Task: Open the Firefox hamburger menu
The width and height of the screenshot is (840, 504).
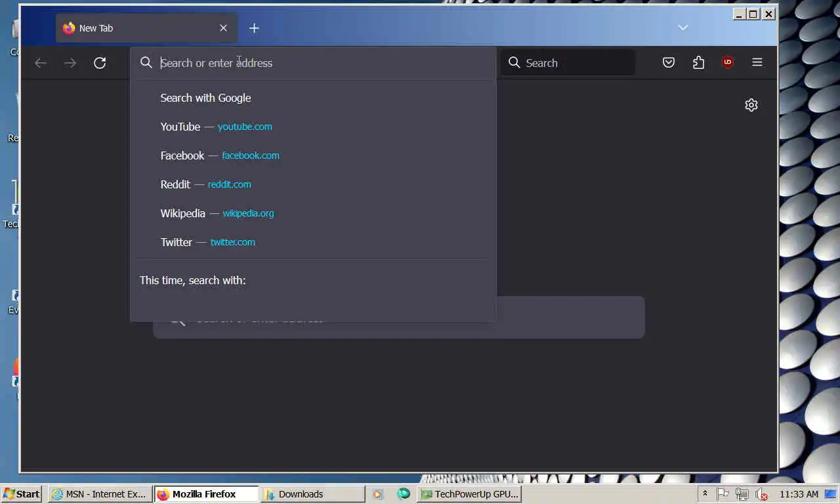Action: pyautogui.click(x=757, y=63)
